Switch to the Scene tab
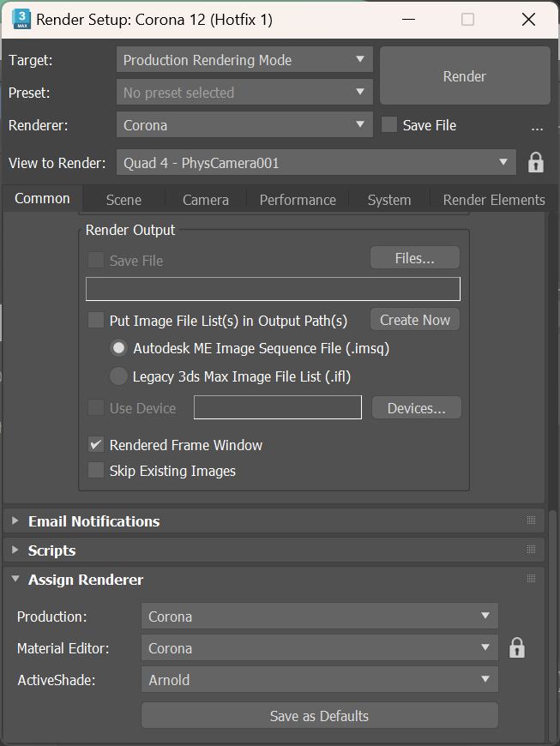The image size is (560, 746). [x=123, y=200]
